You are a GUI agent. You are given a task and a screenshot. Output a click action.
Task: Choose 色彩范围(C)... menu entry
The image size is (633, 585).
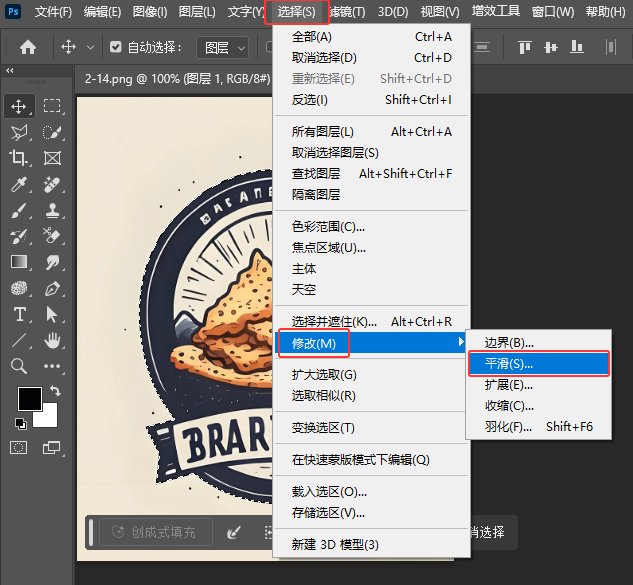(371, 227)
